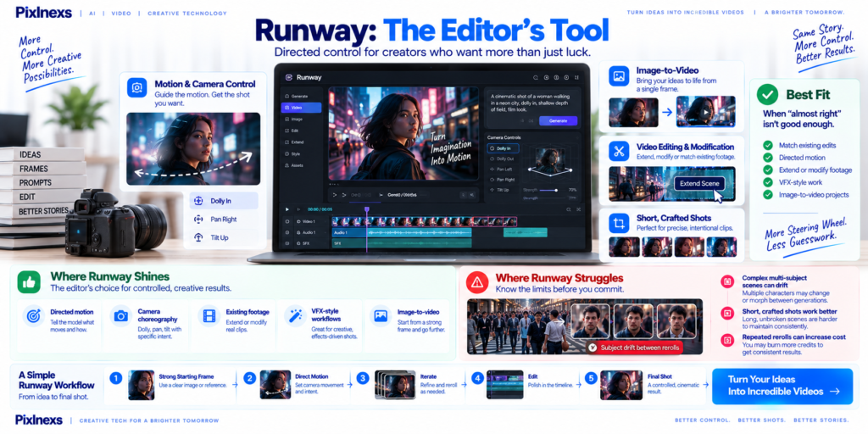Click the checkmark next to Match existing edits
868x434 pixels.
pos(768,145)
